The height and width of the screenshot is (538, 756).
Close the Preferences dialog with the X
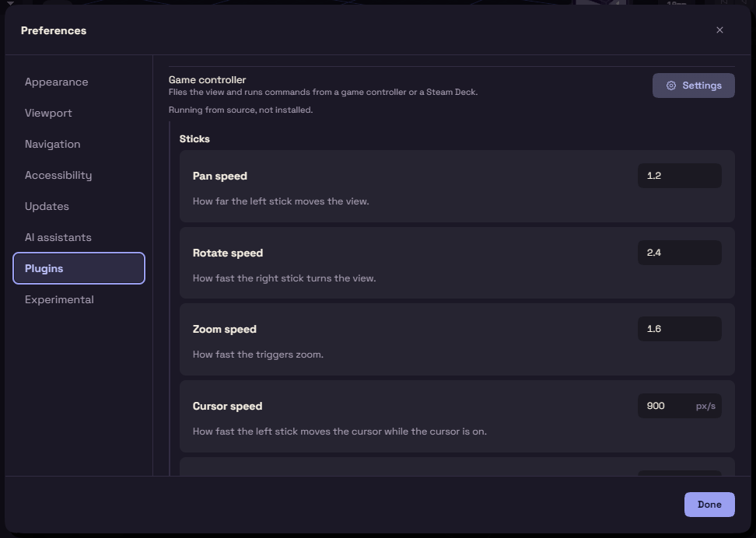(x=719, y=30)
